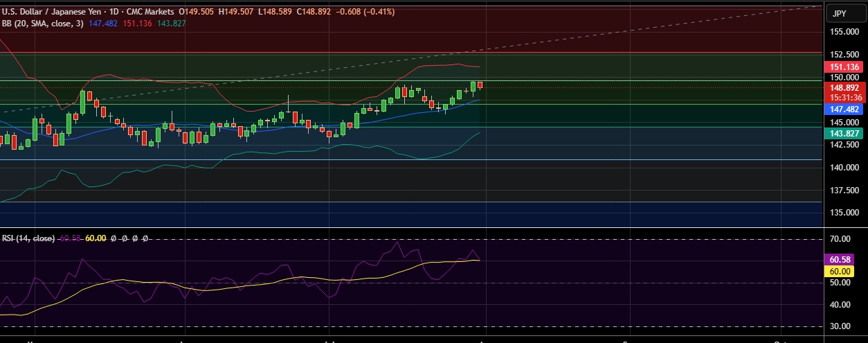Image resolution: width=868 pixels, height=343 pixels.
Task: Click the U.S. Dollar / Japanese Yen title
Action: pyautogui.click(x=50, y=12)
